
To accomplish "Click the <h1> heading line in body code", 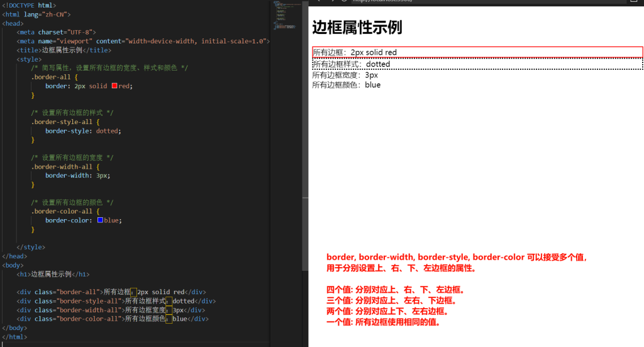I will click(53, 274).
